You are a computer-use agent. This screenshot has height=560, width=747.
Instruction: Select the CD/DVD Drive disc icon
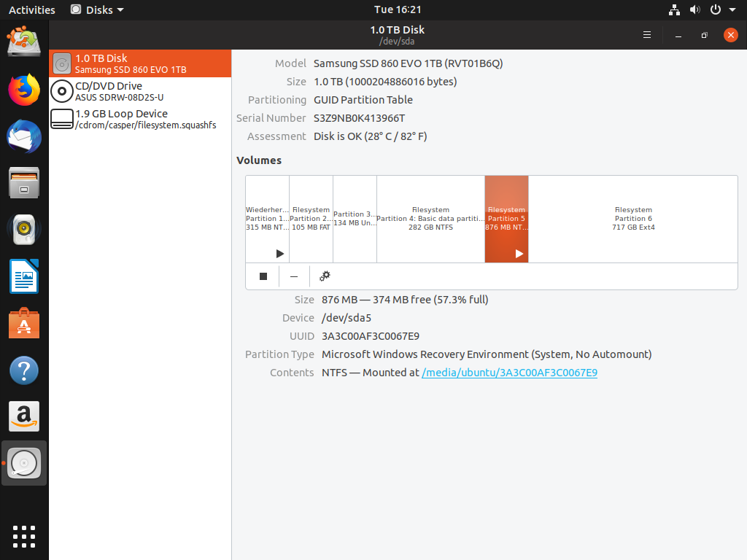(62, 91)
